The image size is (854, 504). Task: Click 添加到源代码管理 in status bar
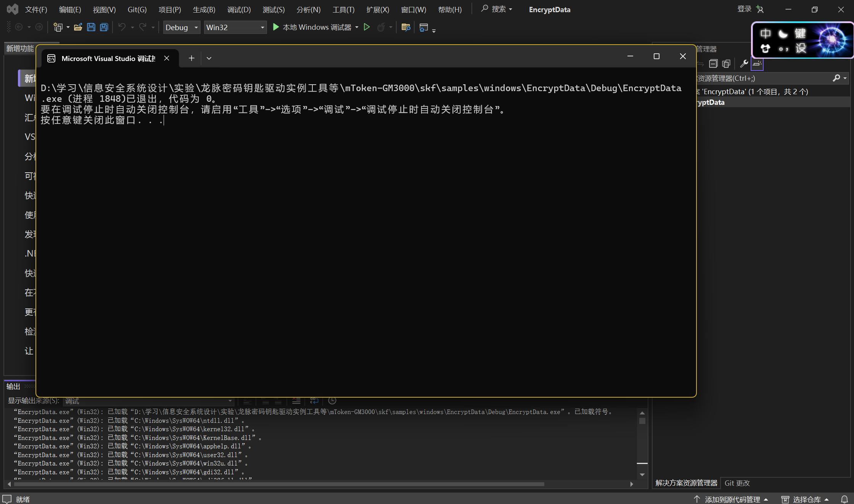click(x=732, y=499)
